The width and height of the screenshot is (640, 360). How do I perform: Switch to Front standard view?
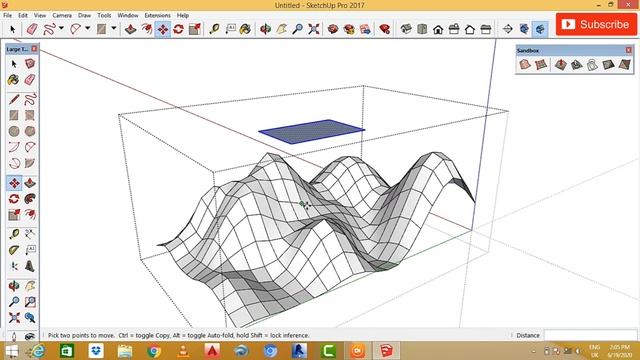point(438,29)
